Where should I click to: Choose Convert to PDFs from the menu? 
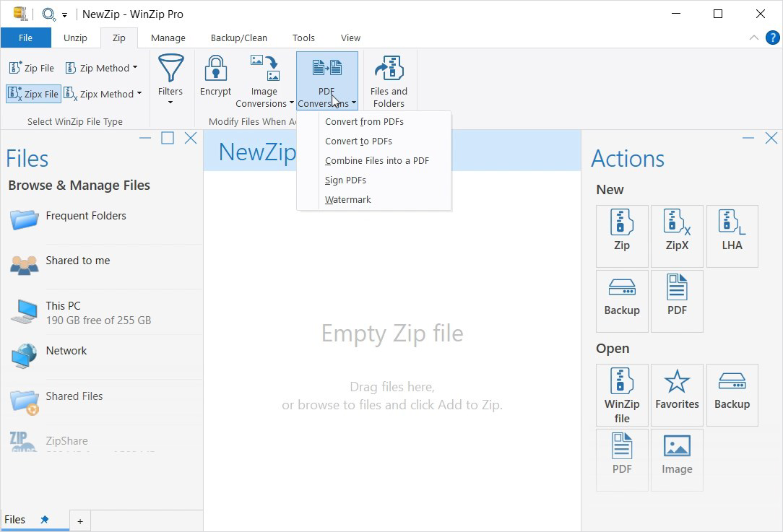[358, 141]
